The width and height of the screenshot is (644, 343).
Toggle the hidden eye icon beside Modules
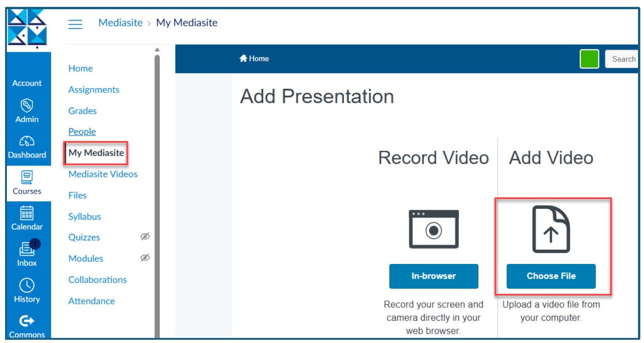pos(145,258)
